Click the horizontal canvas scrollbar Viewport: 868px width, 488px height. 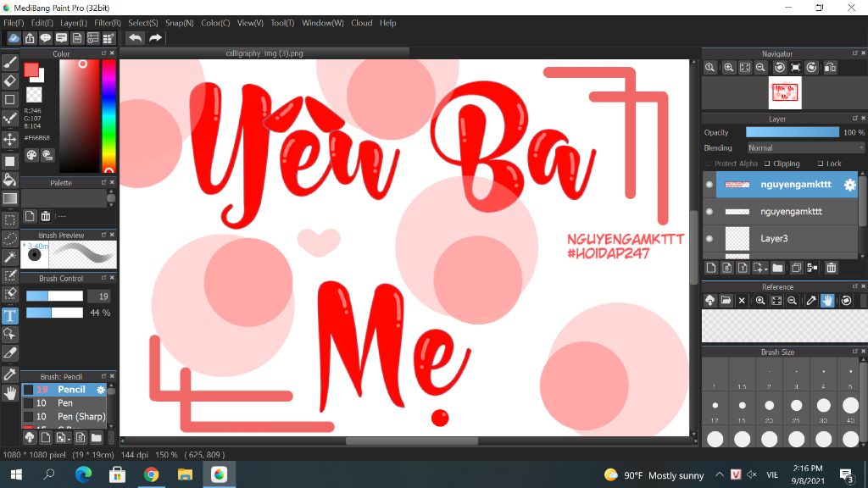point(411,441)
